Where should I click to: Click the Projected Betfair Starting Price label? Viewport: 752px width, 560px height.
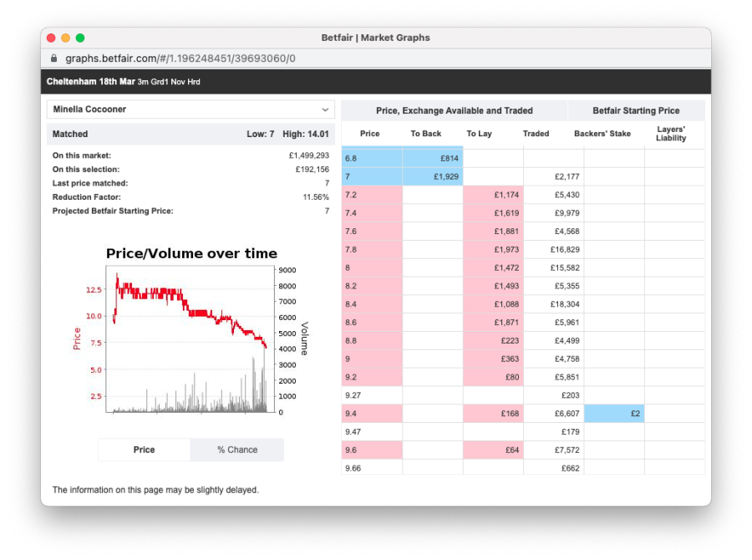pos(113,211)
